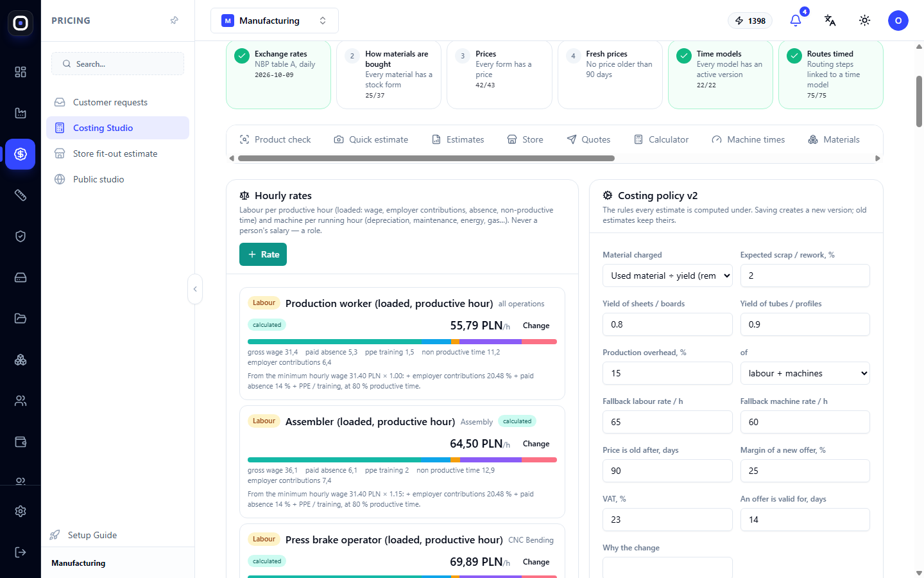Open the Exchange rates checklist card
The image size is (924, 578).
coord(278,74)
